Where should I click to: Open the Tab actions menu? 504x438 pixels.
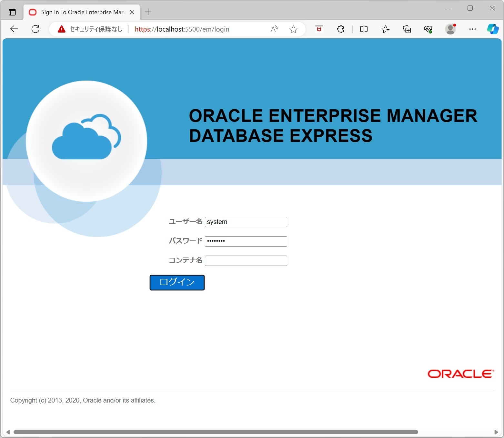(12, 12)
